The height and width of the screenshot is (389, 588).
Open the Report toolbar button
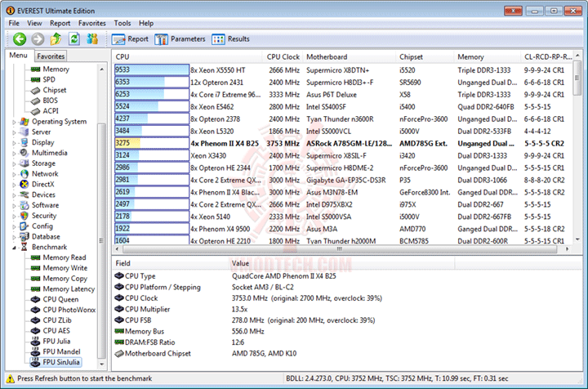coord(130,39)
